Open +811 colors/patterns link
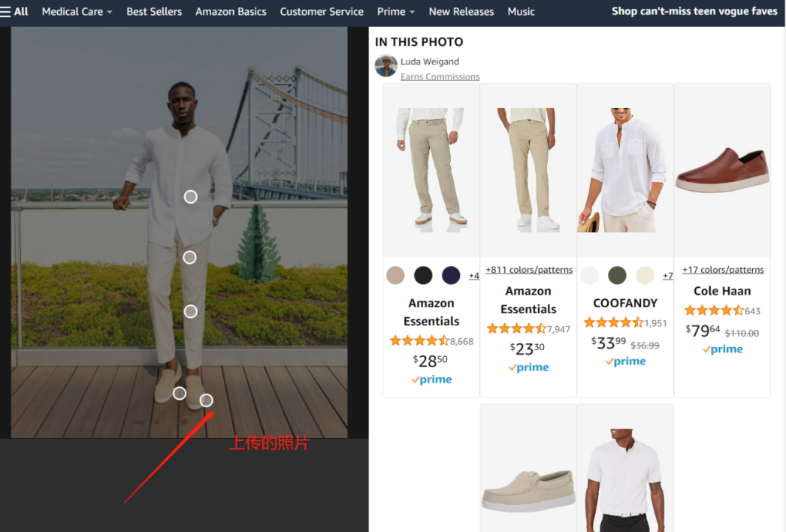This screenshot has height=532, width=786. coord(528,270)
